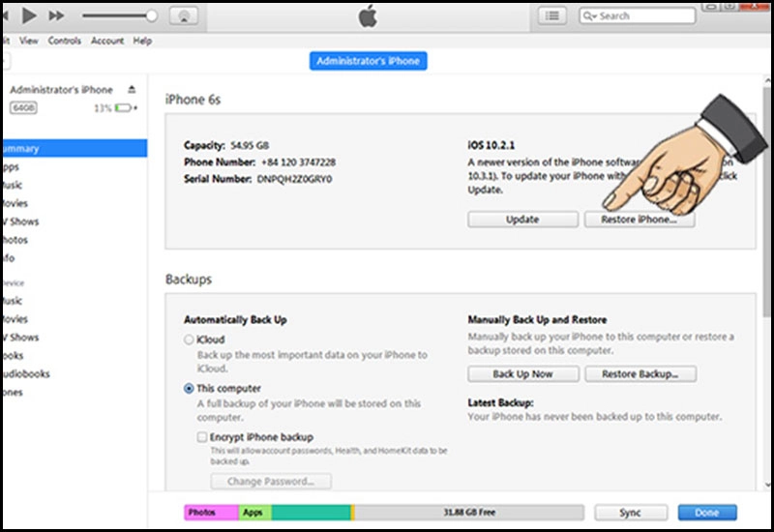
Task: Click the search magnifier icon
Action: pyautogui.click(x=589, y=15)
